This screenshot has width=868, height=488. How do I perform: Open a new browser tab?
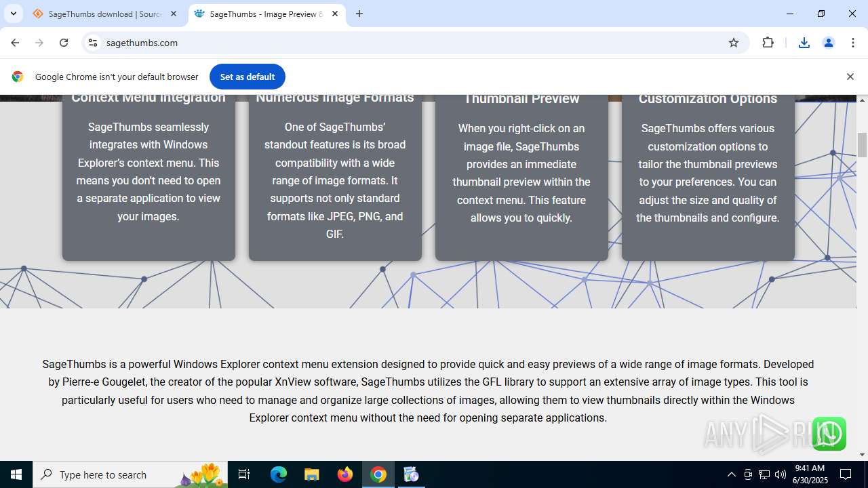tap(359, 14)
